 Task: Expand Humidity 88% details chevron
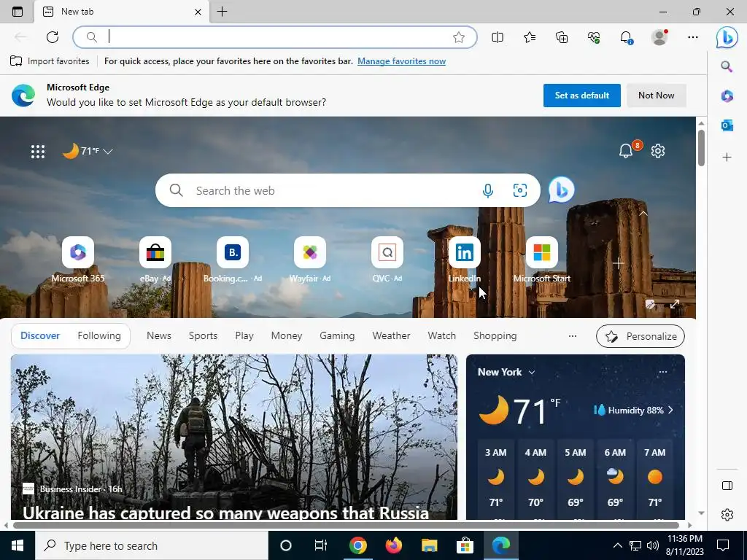tap(671, 410)
